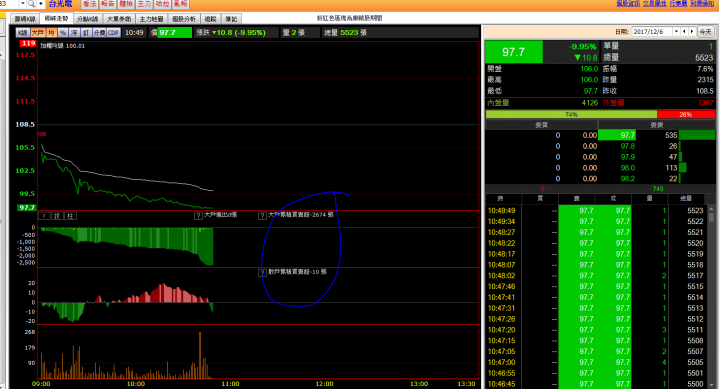Click the next date arrow
Viewport: 720px width, 389px height.
[x=692, y=31]
